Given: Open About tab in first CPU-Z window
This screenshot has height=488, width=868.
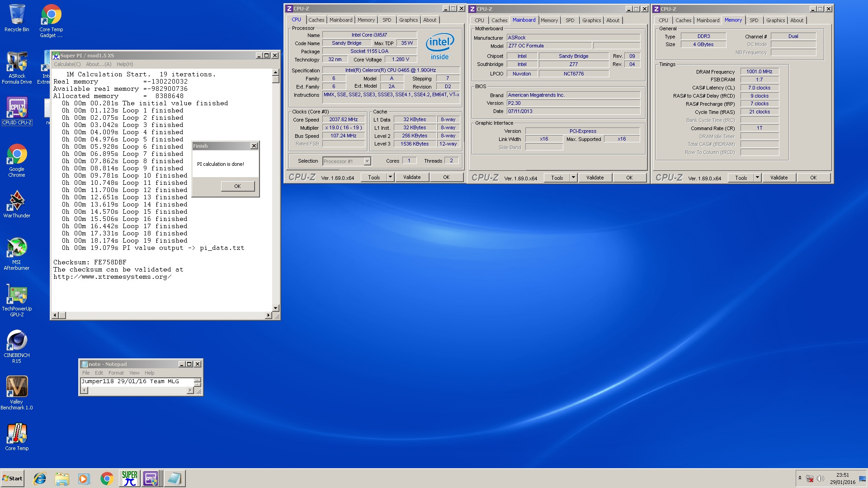Looking at the screenshot, I should click(x=430, y=20).
